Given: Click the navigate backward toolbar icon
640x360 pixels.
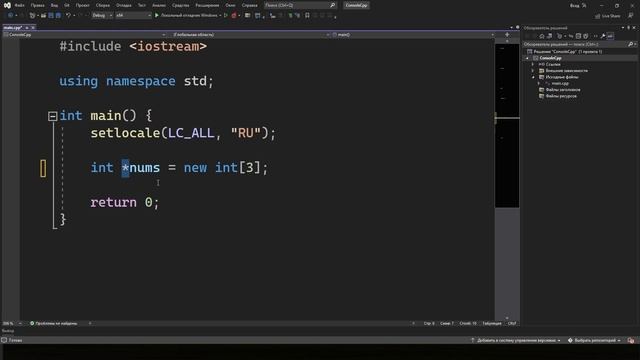Looking at the screenshot, I should [10, 16].
